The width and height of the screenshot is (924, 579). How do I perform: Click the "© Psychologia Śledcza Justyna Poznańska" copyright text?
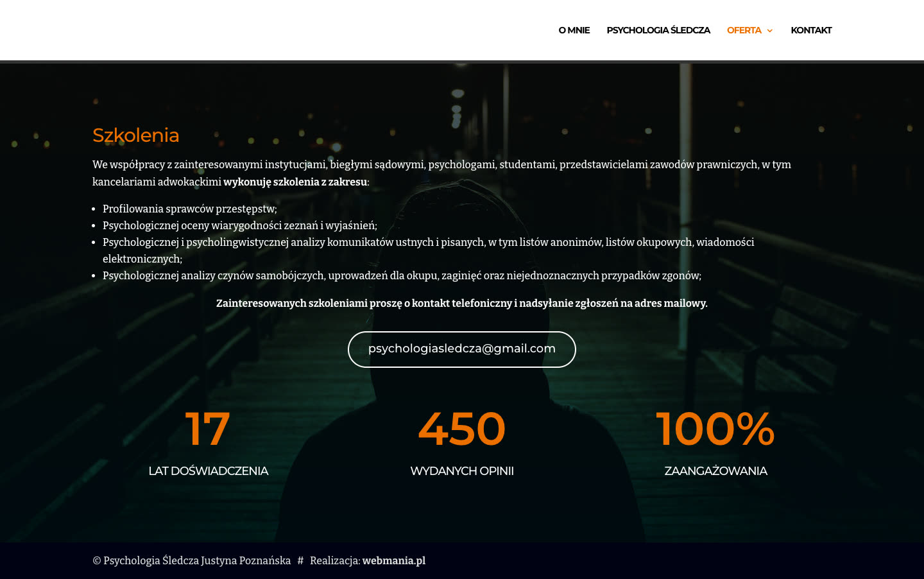click(x=192, y=560)
